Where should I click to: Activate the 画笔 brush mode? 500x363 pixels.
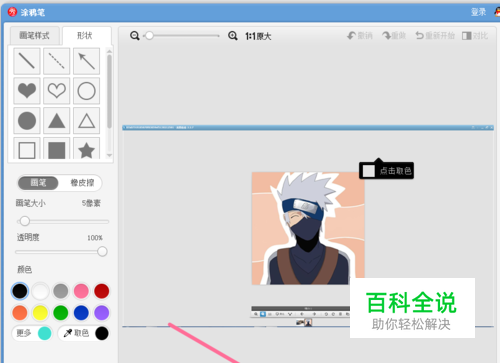pyautogui.click(x=38, y=183)
